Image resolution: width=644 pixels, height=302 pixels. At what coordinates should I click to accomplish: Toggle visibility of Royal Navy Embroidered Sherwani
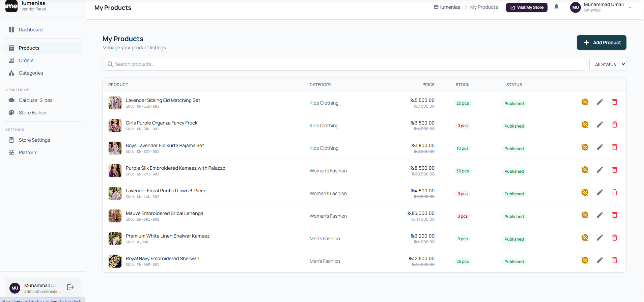(585, 260)
